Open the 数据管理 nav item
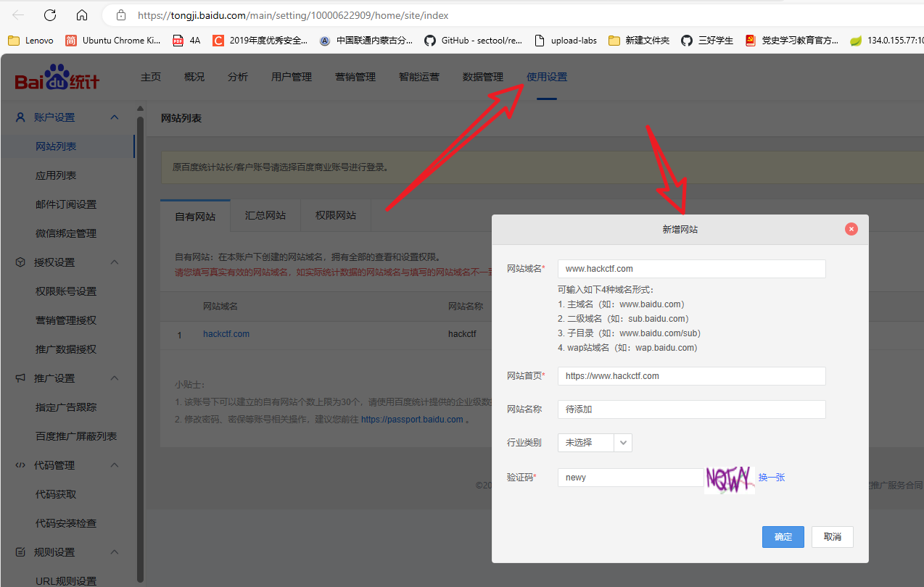This screenshot has height=587, width=924. click(x=483, y=77)
